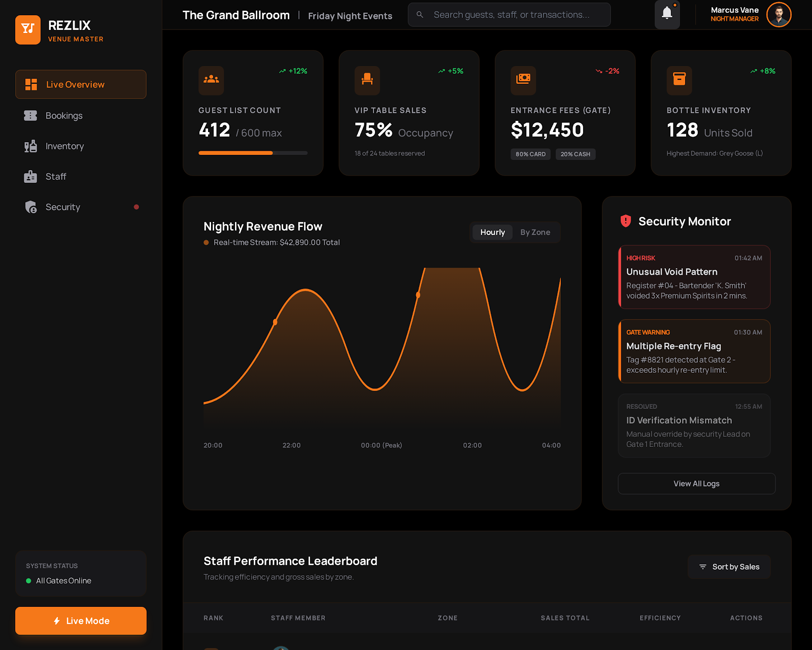Viewport: 812px width, 650px height.
Task: Toggle By Zone revenue display
Action: (535, 232)
